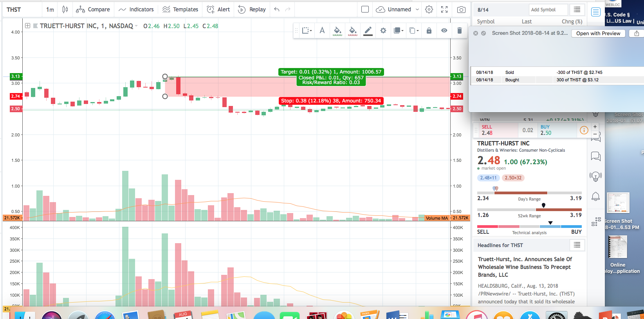Image resolution: width=644 pixels, height=319 pixels.
Task: Open the Calendar app in the Dock
Action: pos(183,315)
